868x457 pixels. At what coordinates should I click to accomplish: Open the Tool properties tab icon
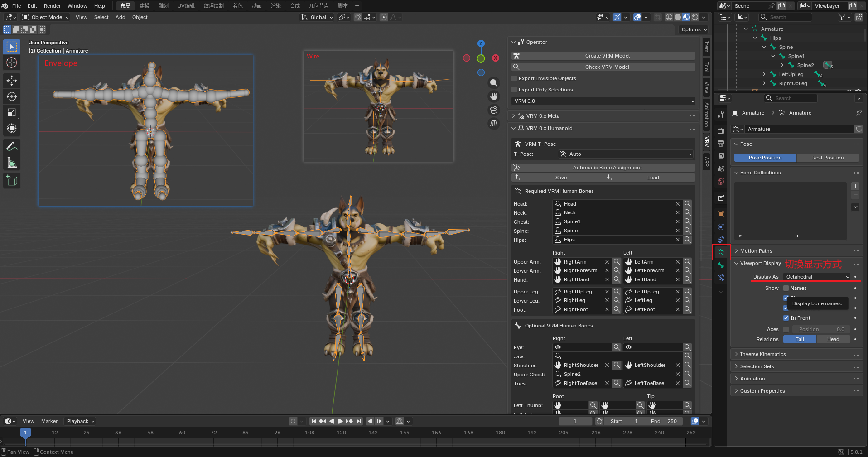[x=721, y=115]
